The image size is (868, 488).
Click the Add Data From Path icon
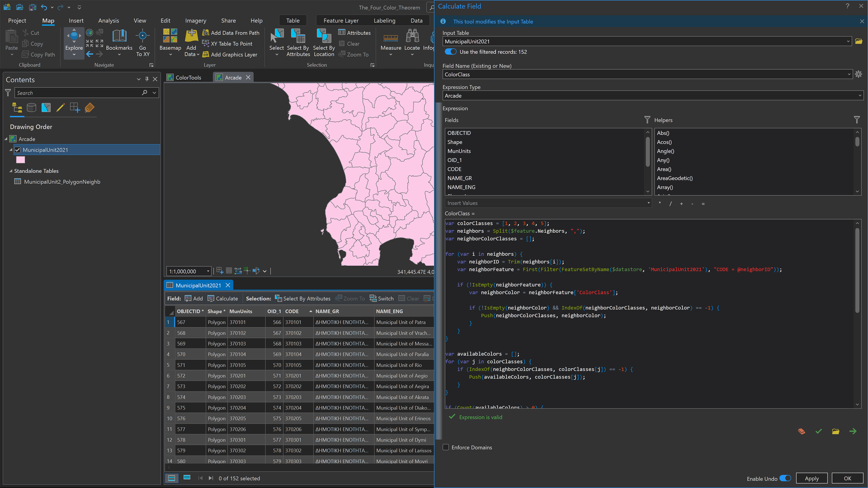[206, 33]
